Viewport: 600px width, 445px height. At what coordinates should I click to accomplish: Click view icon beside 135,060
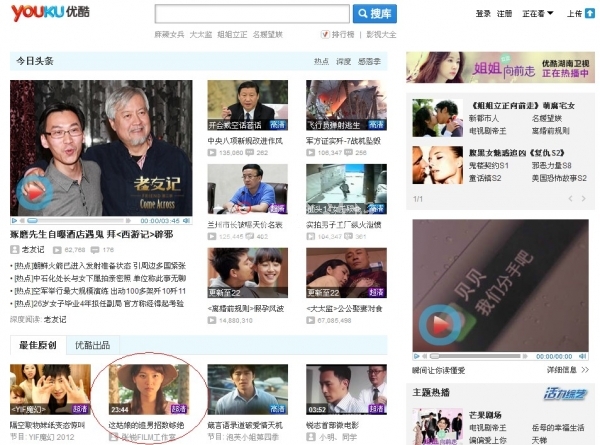pyautogui.click(x=212, y=153)
